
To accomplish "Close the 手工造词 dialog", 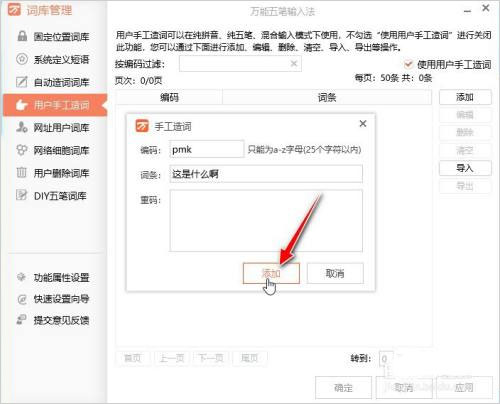I will point(363,124).
